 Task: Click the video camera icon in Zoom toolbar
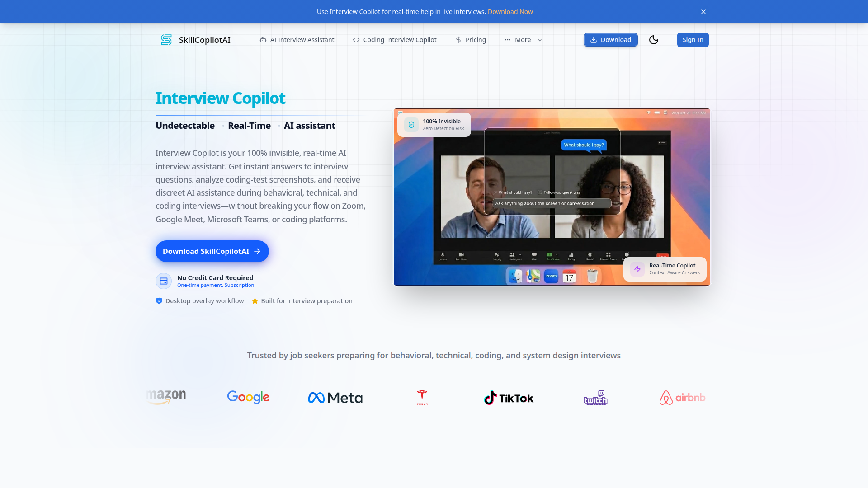461,255
